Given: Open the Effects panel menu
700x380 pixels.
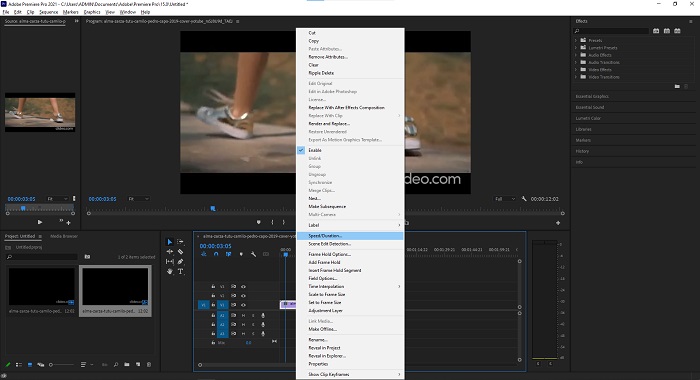Looking at the screenshot, I should tap(691, 21).
